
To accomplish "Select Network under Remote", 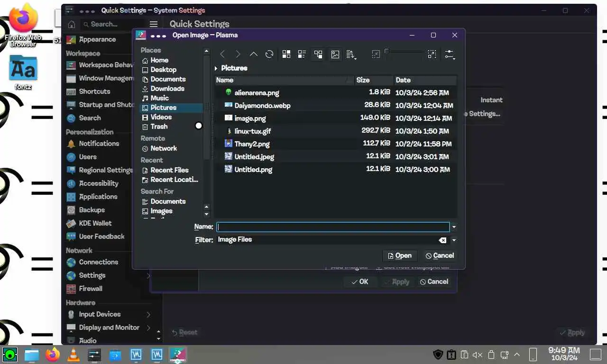I will coord(172,148).
